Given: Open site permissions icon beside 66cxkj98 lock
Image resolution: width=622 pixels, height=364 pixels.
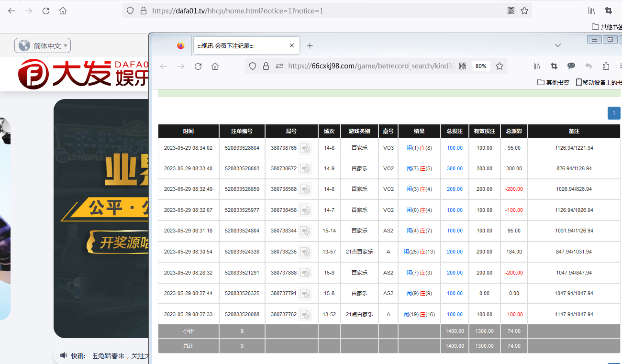Looking at the screenshot, I should tap(279, 66).
